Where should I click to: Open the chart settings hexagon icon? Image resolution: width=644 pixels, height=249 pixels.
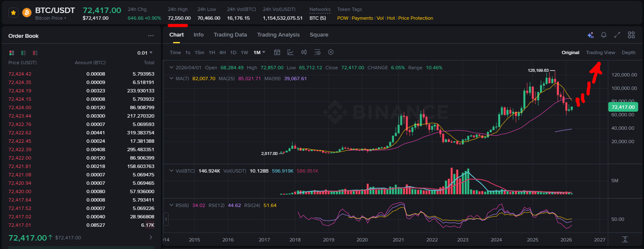click(331, 52)
